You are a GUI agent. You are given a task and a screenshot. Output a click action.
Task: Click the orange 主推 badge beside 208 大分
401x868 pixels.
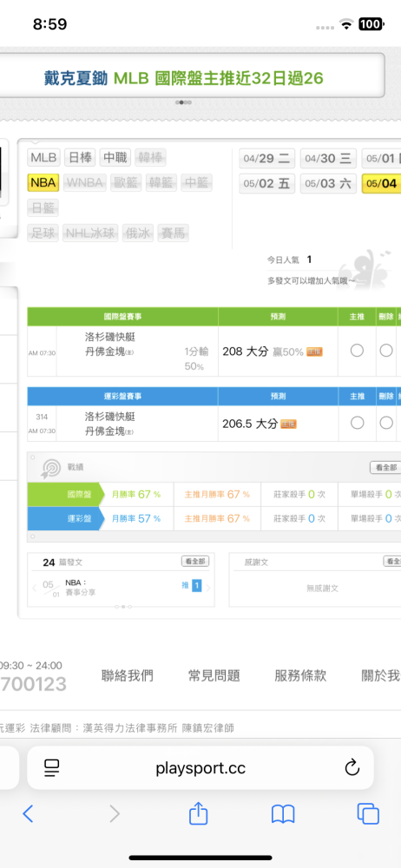click(314, 352)
